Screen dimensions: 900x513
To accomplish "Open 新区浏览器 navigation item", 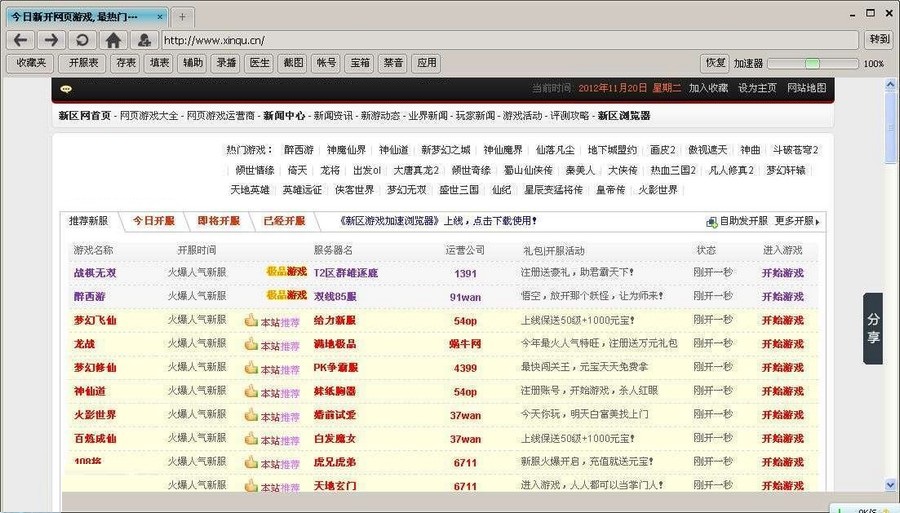I will (624, 116).
